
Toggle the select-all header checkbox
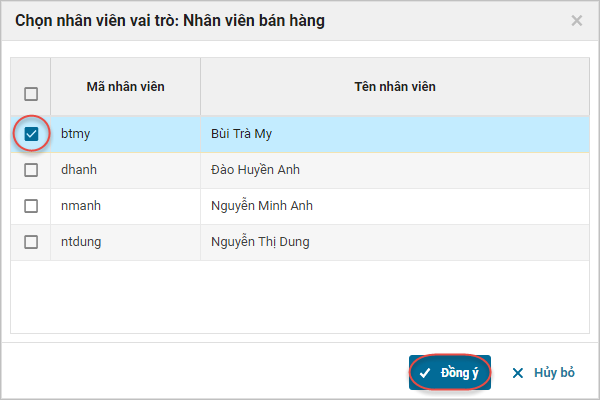coord(31,94)
